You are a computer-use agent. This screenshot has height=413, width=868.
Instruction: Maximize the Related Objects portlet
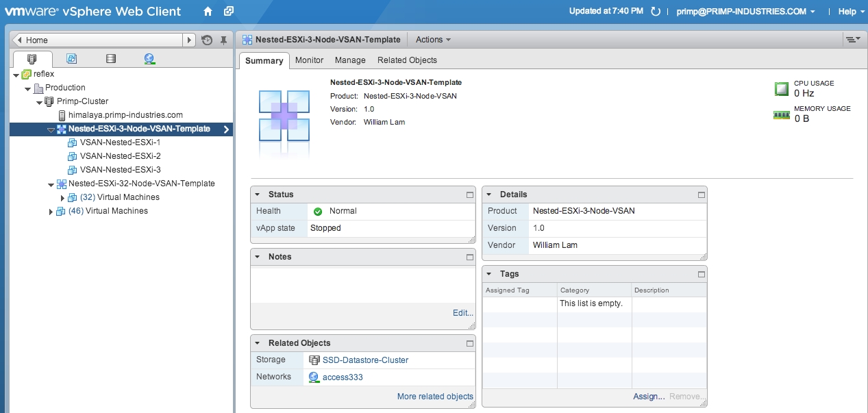click(x=470, y=343)
